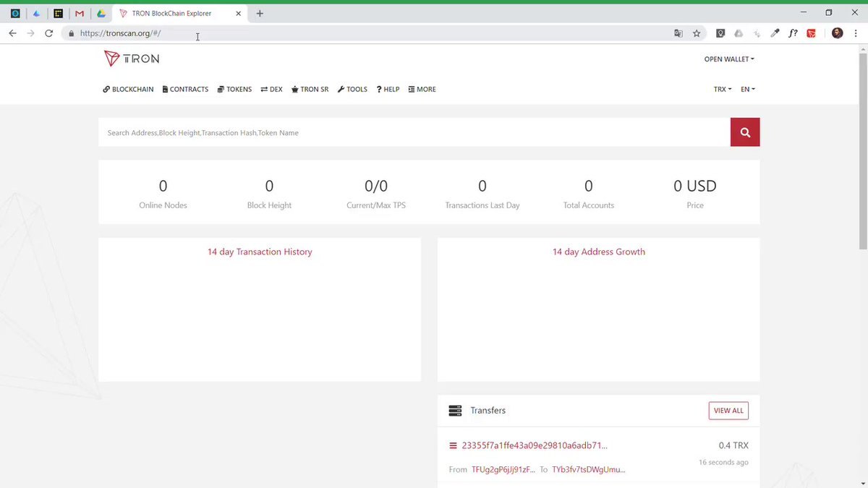Go back with browser back arrow
This screenshot has width=868, height=488.
click(x=13, y=33)
